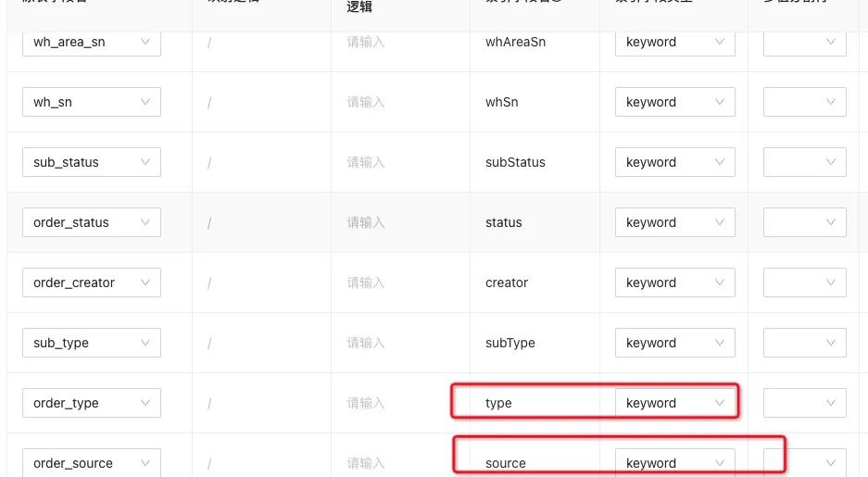Focus the logic input in the sub_status row
868x477 pixels.
point(398,162)
